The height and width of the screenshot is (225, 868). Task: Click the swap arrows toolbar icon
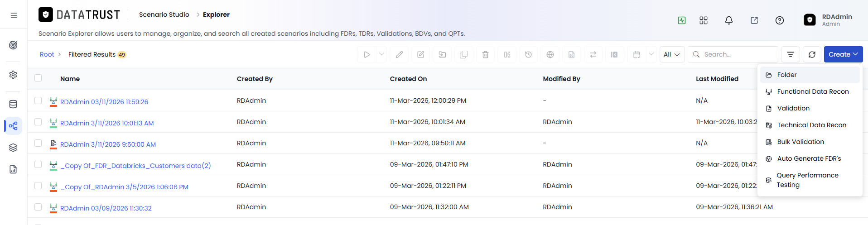(593, 54)
